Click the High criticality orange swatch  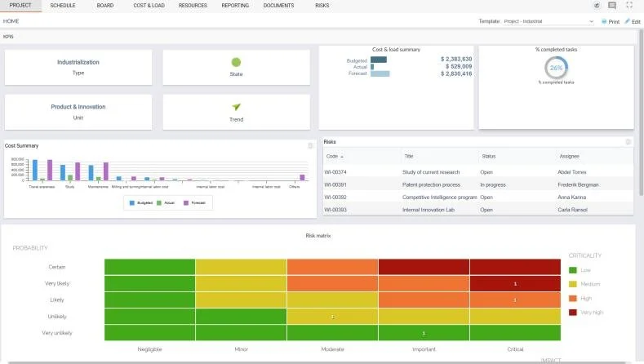click(x=572, y=298)
